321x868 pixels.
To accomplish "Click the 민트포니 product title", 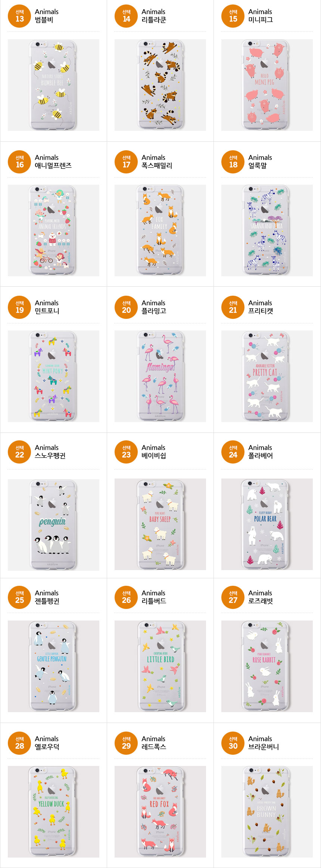I will coord(47,311).
